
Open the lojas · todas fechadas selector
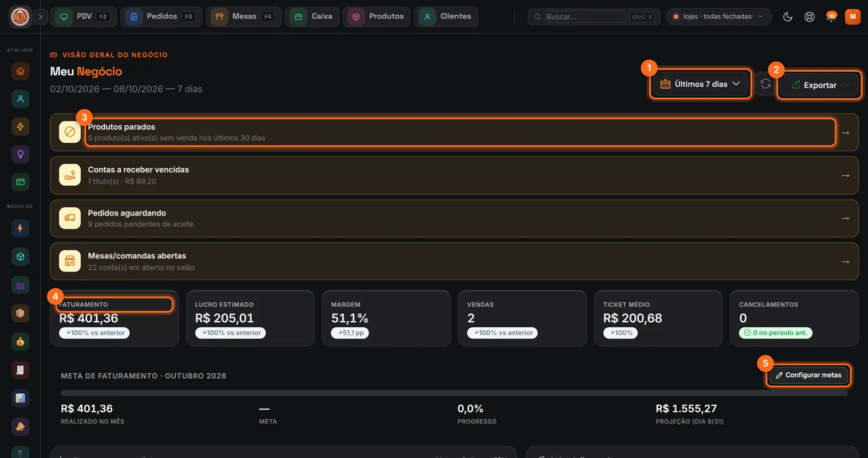(719, 17)
